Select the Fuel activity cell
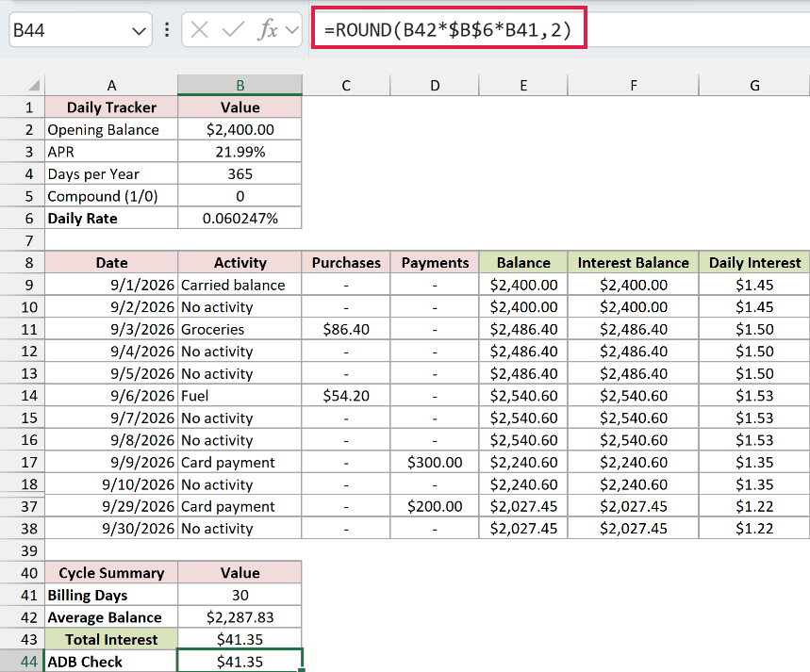 tap(240, 396)
